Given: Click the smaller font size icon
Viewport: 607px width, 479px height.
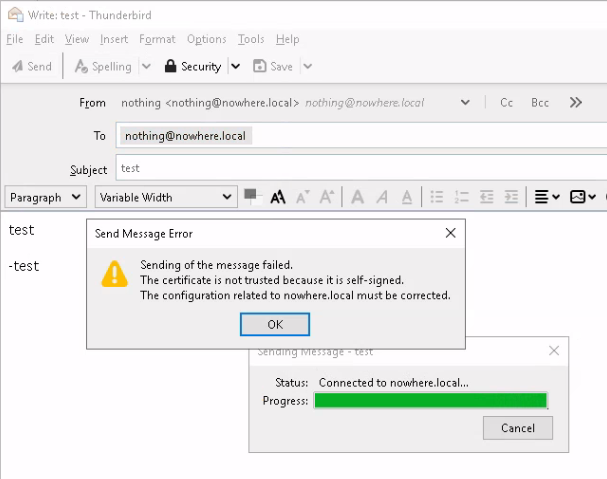Looking at the screenshot, I should pos(303,197).
